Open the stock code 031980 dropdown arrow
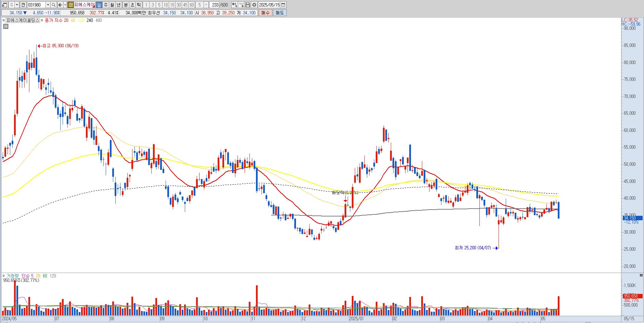 click(48, 5)
